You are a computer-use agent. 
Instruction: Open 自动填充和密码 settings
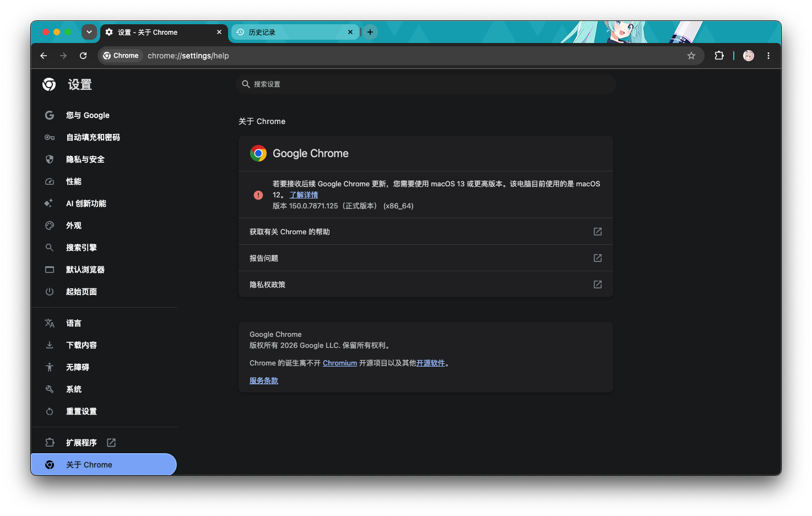click(104, 137)
